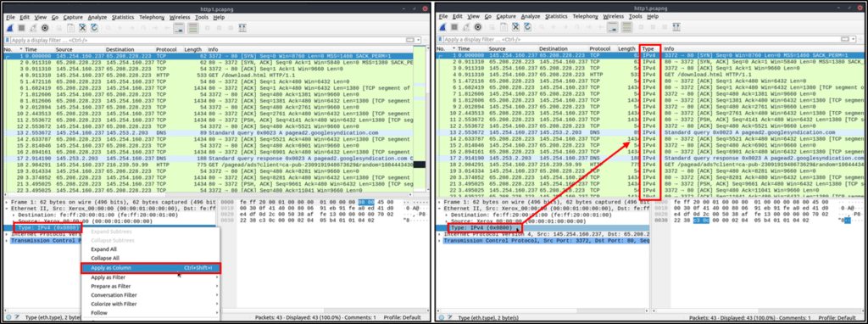Open the Statistics menu in the left window
This screenshot has height=324, width=868.
(x=123, y=17)
